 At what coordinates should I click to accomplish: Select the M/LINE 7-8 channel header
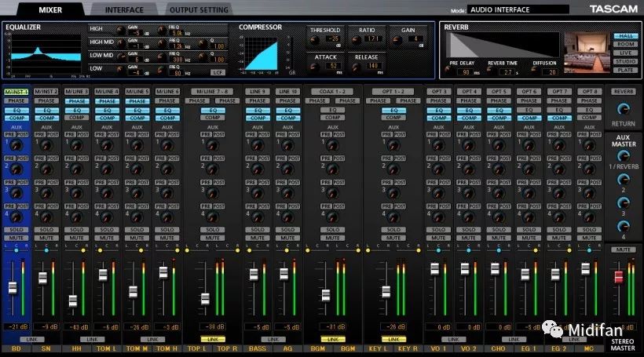tap(212, 92)
